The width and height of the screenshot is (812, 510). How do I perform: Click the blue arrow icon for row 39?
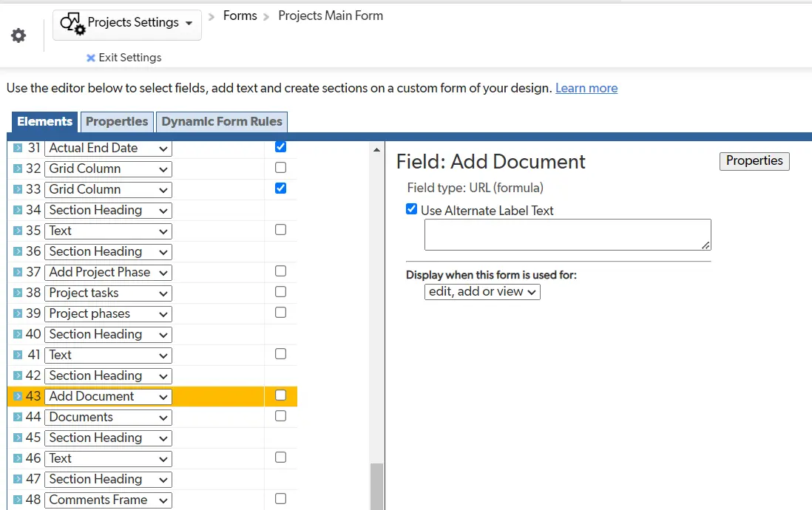pyautogui.click(x=18, y=314)
